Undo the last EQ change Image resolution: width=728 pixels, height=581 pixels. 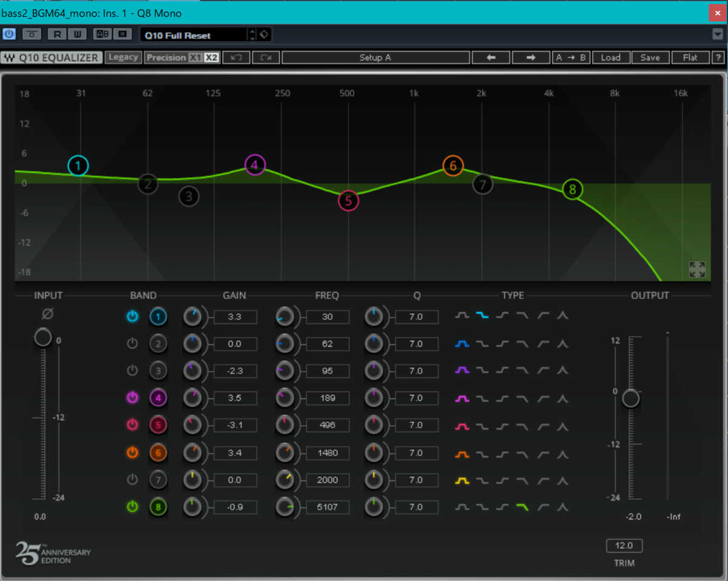[237, 58]
